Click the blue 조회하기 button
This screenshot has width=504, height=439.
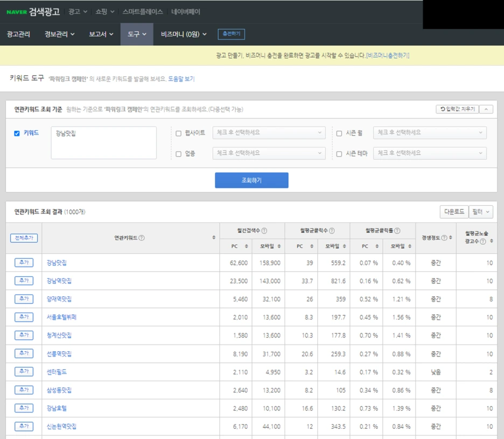tap(251, 180)
